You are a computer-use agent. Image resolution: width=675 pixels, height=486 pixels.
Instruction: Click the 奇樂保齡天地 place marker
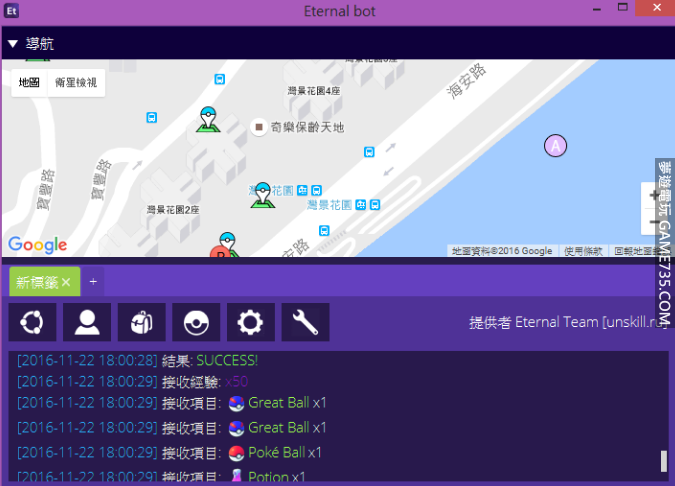coord(259,127)
